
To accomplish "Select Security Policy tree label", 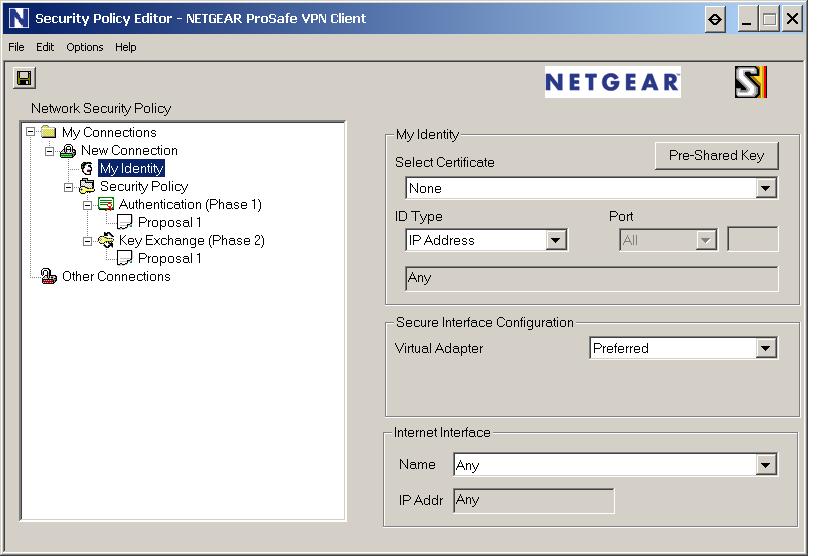I will point(144,186).
